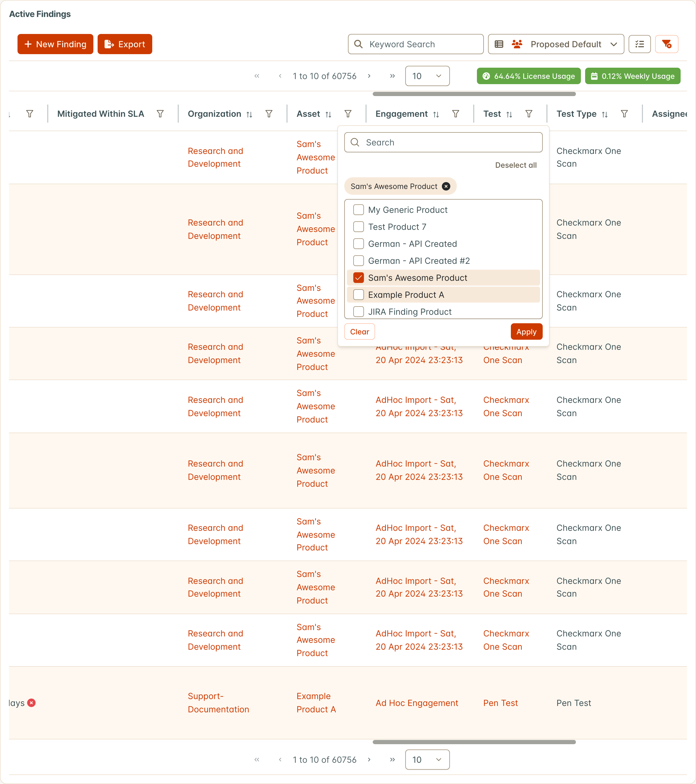Open the Pen Test link in the Test column
This screenshot has width=696, height=784.
coord(501,703)
